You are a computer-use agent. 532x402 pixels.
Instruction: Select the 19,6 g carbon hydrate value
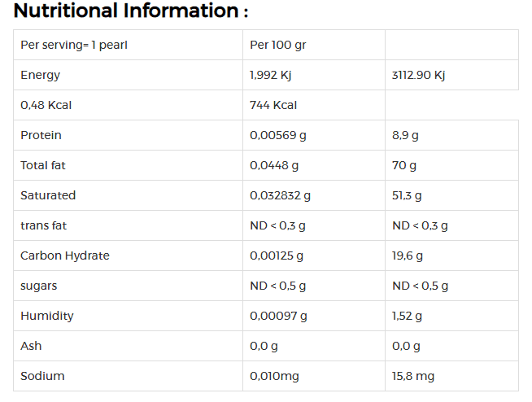tap(408, 256)
